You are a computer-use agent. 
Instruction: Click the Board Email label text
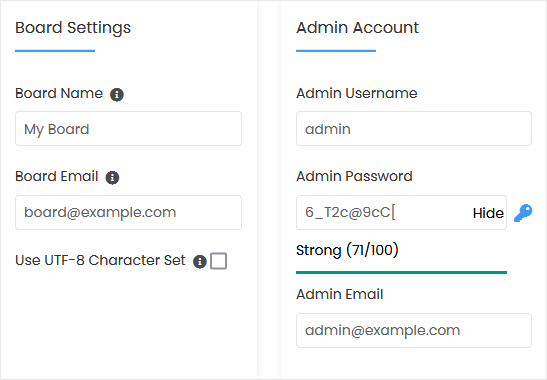[57, 176]
